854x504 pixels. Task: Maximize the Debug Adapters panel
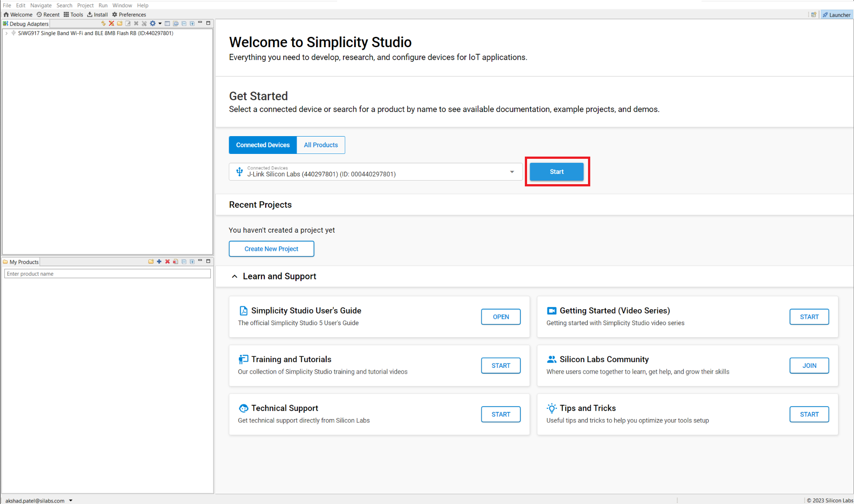click(208, 23)
